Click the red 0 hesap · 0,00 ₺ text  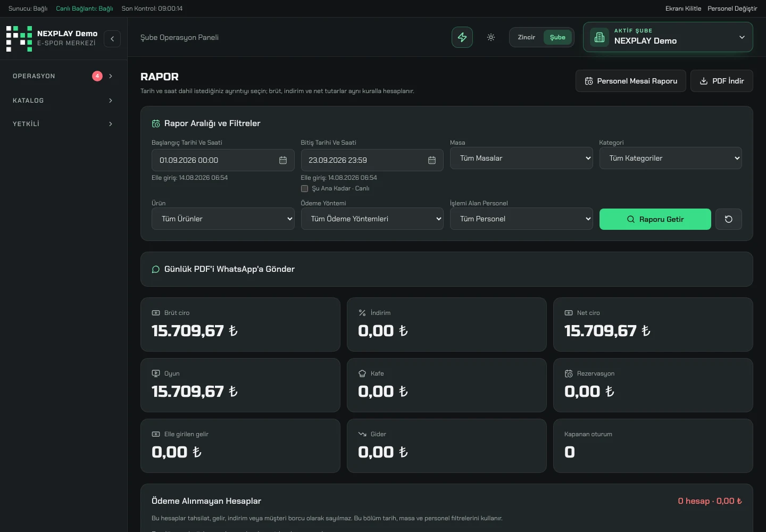(710, 501)
